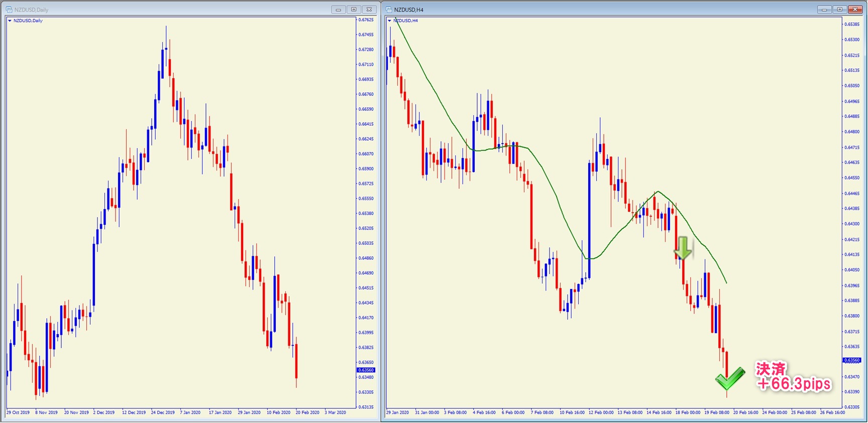Select the current price tag 0.63560 on the Daily chart

pyautogui.click(x=366, y=370)
